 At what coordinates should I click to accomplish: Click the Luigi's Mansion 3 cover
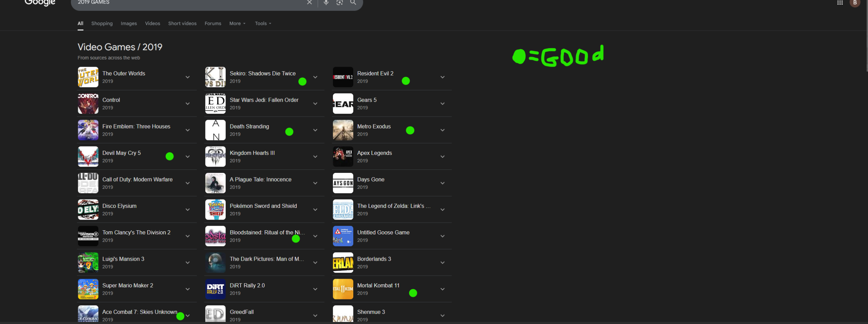[88, 263]
